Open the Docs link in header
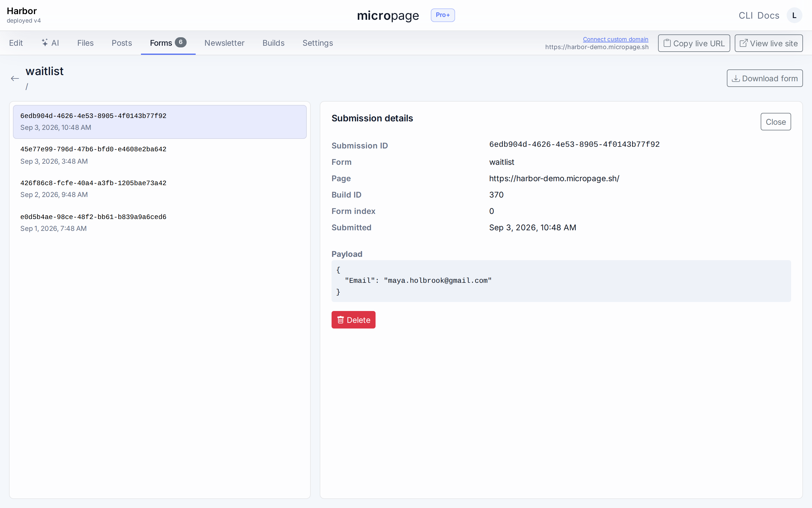This screenshot has width=812, height=508. click(x=768, y=16)
